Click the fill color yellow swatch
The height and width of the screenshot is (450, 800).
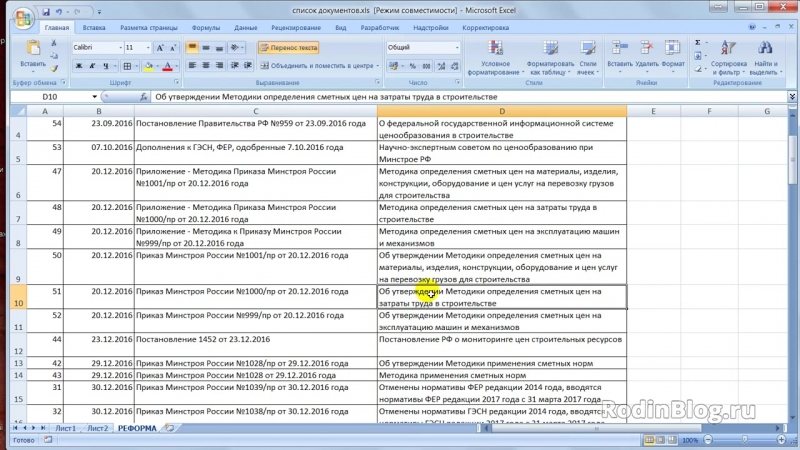[x=148, y=66]
